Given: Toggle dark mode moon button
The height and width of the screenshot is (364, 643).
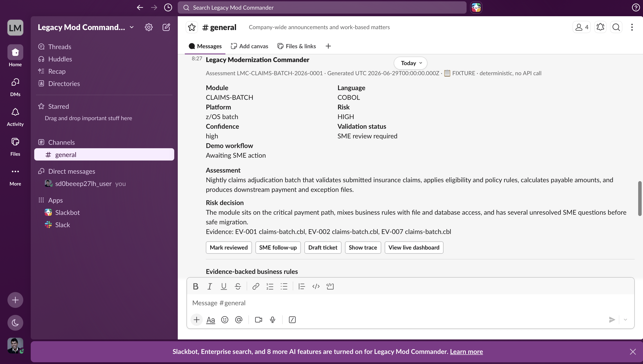Looking at the screenshot, I should (x=15, y=323).
